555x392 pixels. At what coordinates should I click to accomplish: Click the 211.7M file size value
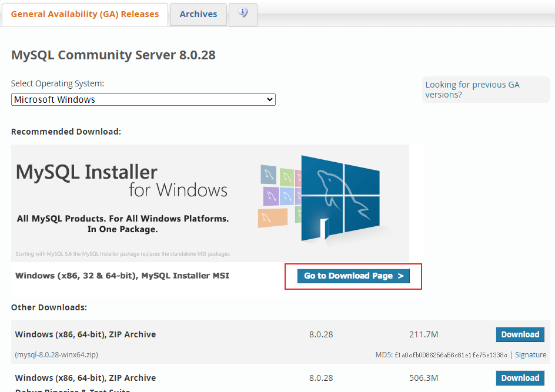[424, 334]
